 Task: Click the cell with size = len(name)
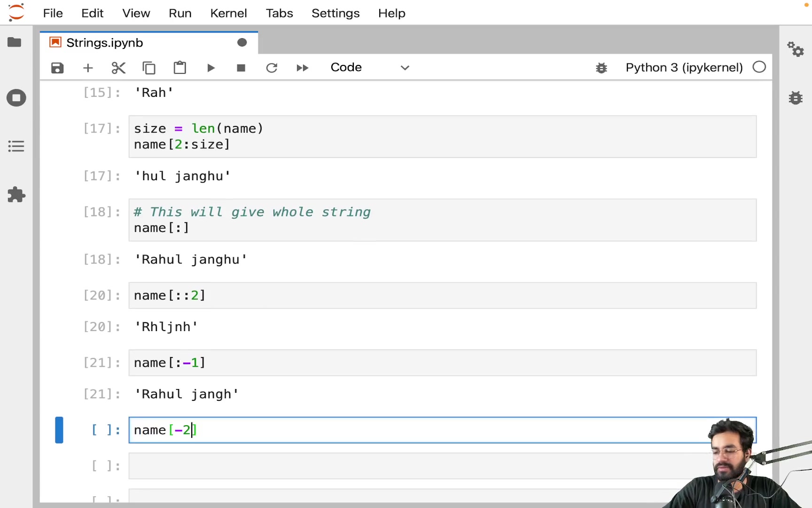click(442, 136)
